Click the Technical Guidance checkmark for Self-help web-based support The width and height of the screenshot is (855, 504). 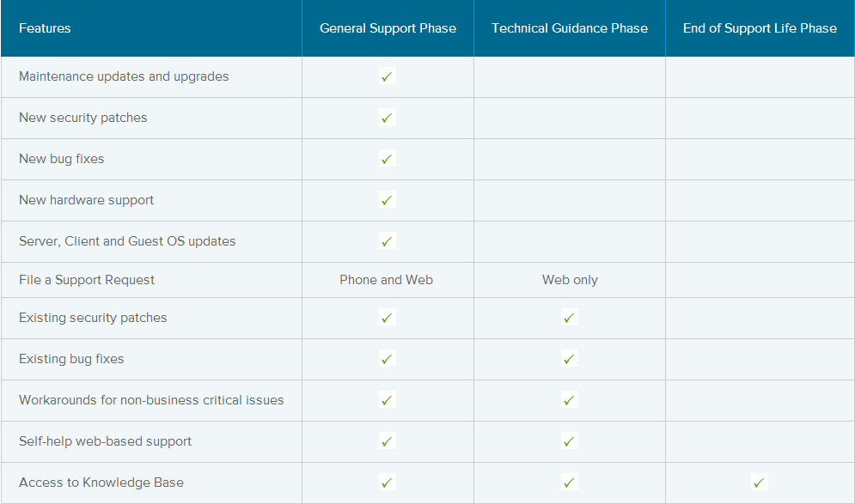tap(569, 441)
